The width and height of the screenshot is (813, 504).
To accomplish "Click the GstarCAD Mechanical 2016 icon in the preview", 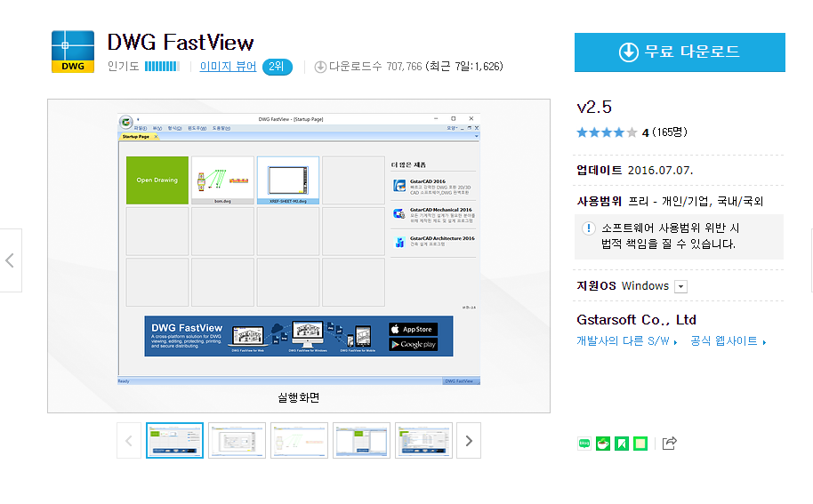I will point(399,213).
